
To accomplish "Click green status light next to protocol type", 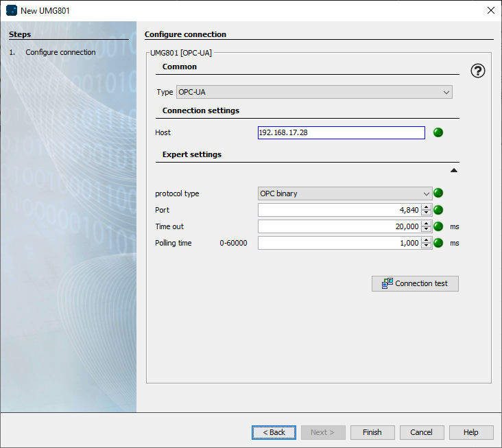I will coord(438,193).
